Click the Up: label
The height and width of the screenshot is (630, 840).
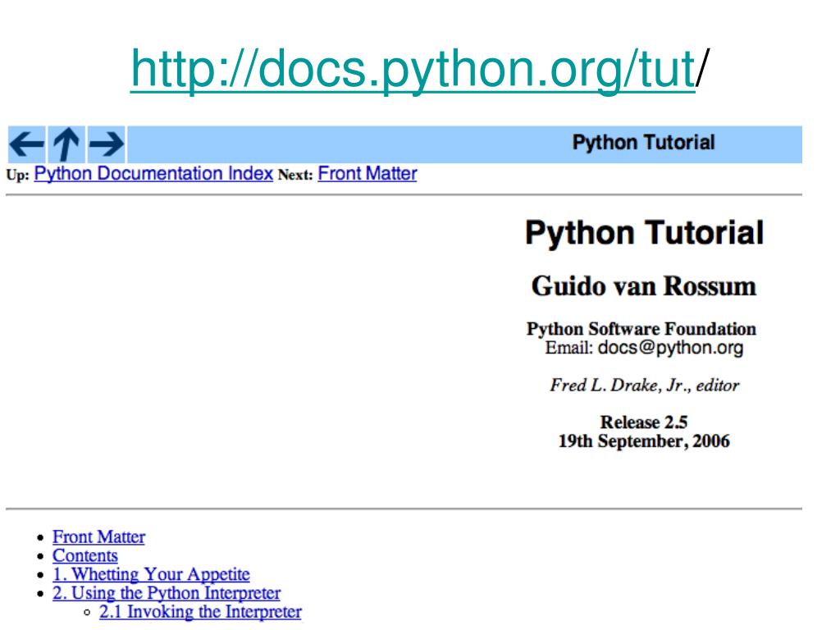pyautogui.click(x=18, y=176)
